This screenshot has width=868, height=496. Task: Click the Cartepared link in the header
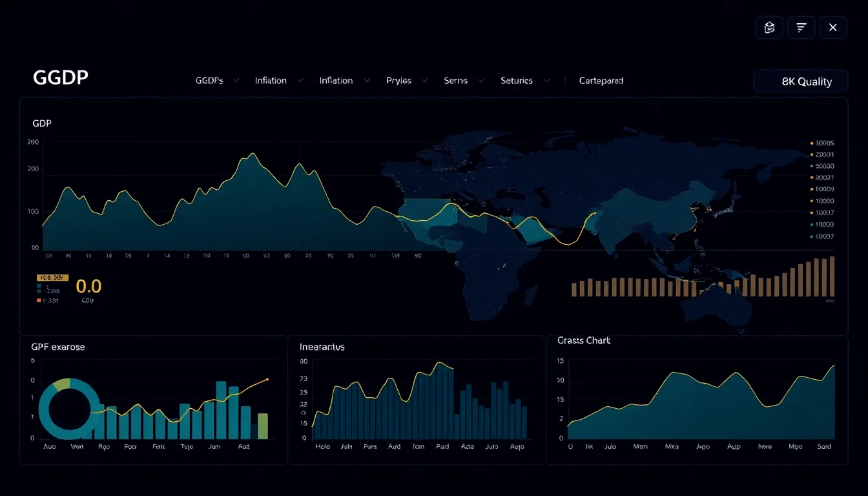click(601, 80)
